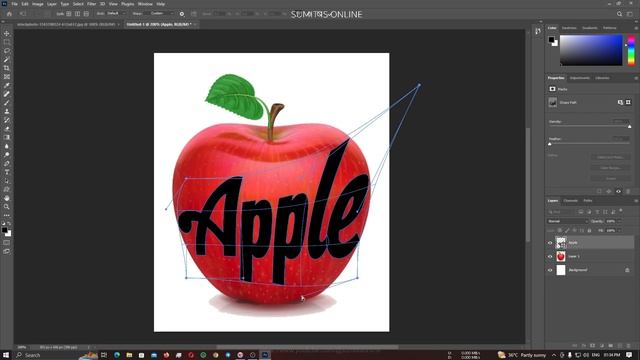Image resolution: width=640 pixels, height=360 pixels.
Task: Select the Hand tool
Action: 7,198
